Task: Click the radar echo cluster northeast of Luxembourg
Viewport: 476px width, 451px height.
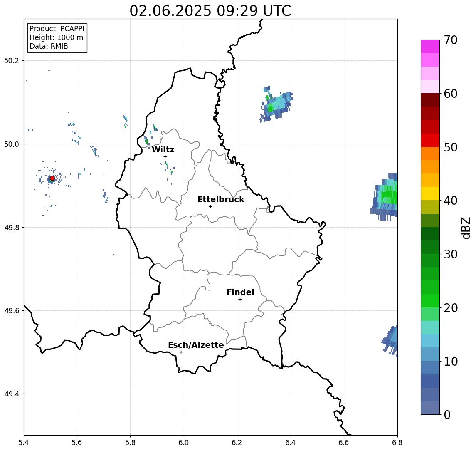Action: tap(276, 104)
